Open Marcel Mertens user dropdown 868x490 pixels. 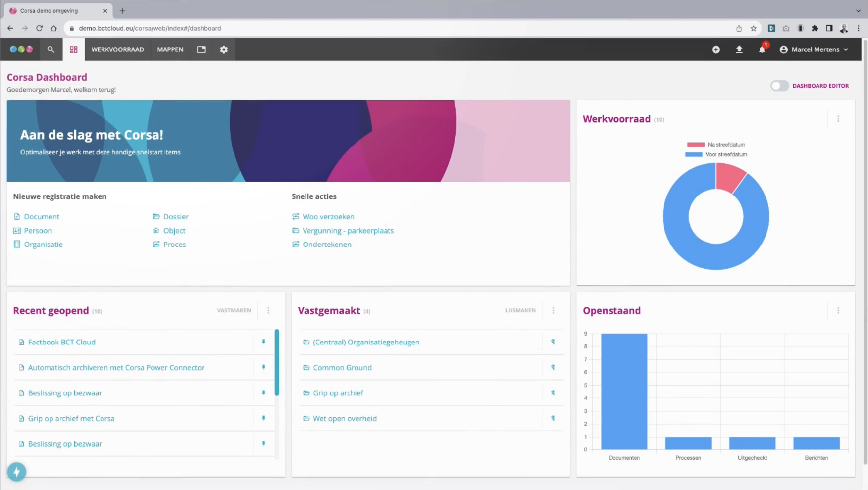(x=814, y=49)
